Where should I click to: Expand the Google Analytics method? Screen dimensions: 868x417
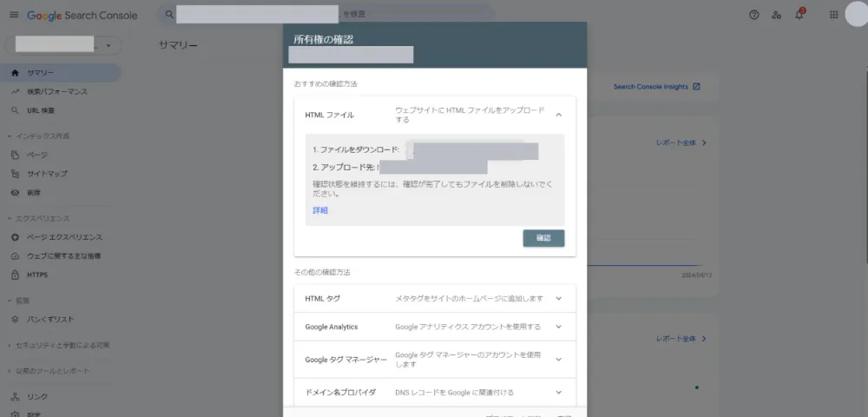pos(435,327)
